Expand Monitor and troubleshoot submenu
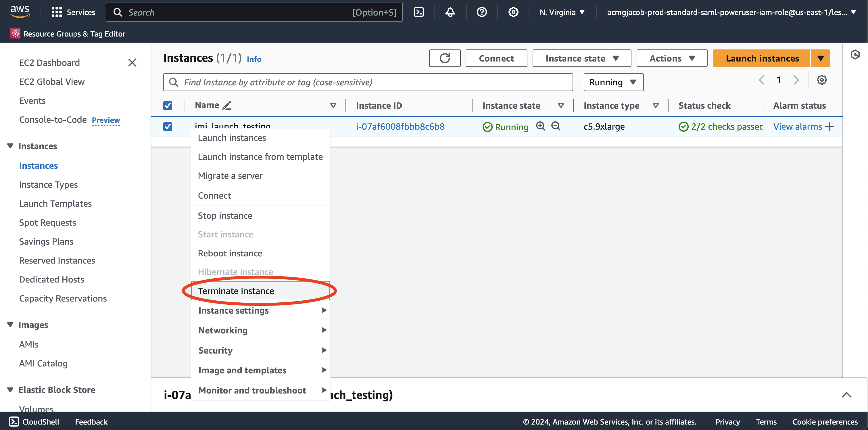Viewport: 868px width, 430px height. [260, 390]
